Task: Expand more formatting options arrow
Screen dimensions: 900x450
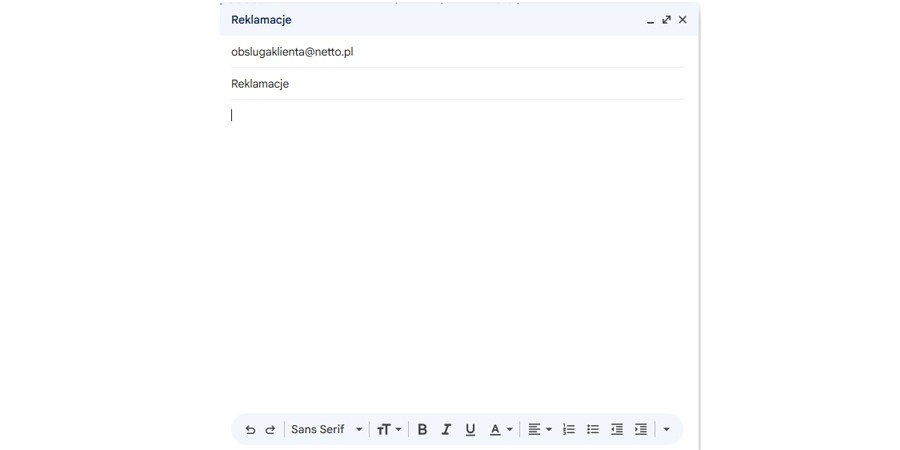Action: click(x=666, y=429)
